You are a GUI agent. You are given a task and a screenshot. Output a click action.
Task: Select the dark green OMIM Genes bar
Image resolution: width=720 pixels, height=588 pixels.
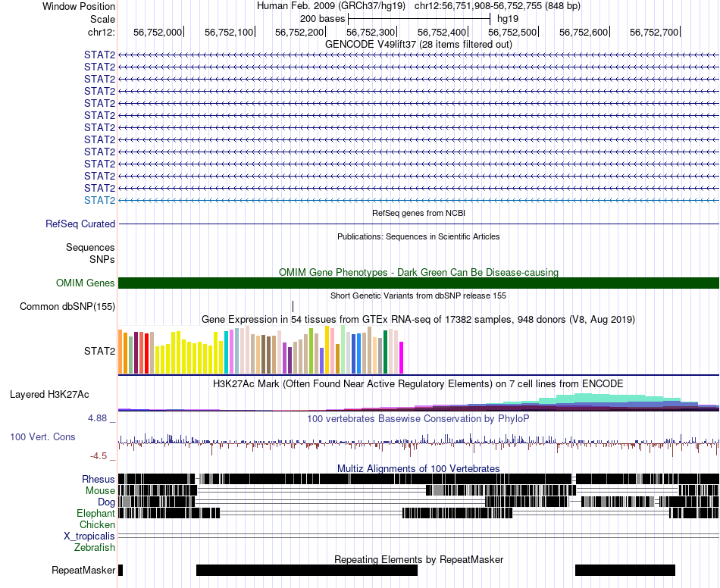point(419,283)
